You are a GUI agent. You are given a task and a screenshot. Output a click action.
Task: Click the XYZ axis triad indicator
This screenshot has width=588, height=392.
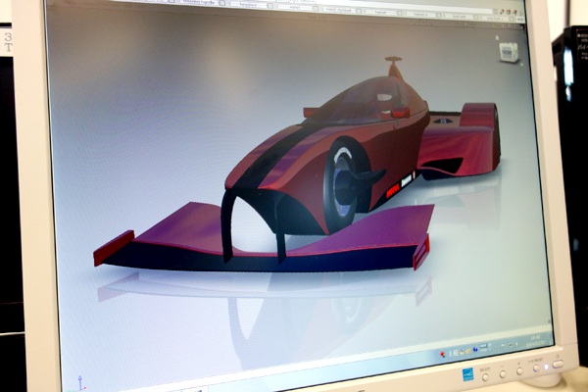tap(81, 386)
